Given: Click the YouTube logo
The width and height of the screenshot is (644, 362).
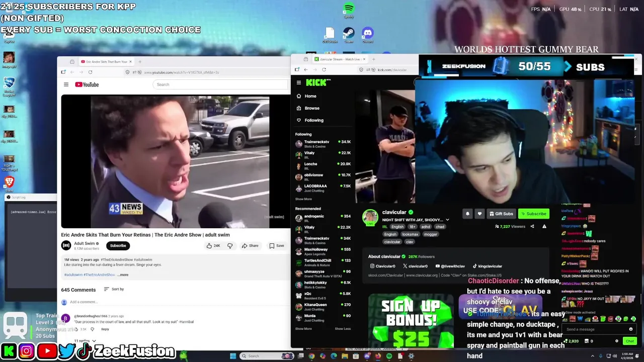Looking at the screenshot, I should point(87,84).
